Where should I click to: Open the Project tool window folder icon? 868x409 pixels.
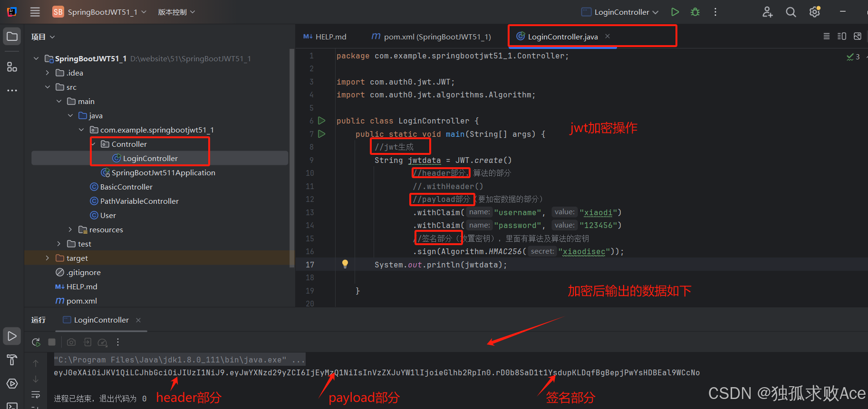coord(12,37)
